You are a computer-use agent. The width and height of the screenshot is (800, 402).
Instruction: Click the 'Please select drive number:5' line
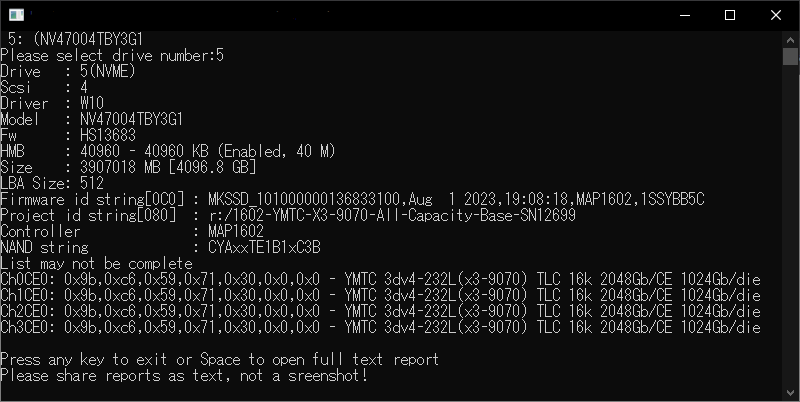(x=112, y=56)
